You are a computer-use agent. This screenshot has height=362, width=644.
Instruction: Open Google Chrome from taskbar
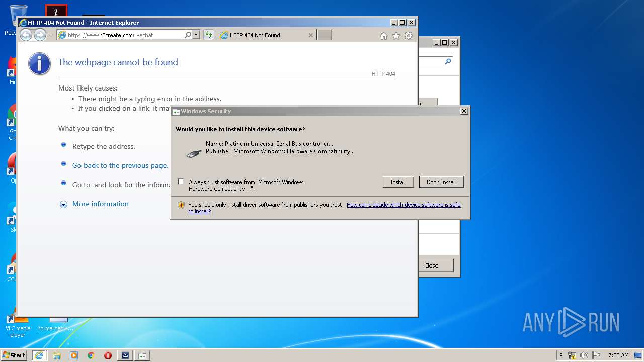(91, 355)
